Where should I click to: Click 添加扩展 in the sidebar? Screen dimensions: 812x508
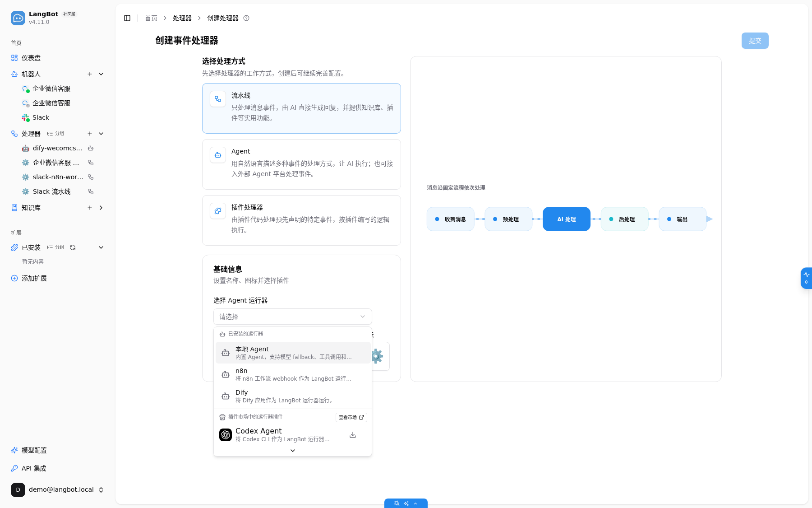[58, 278]
